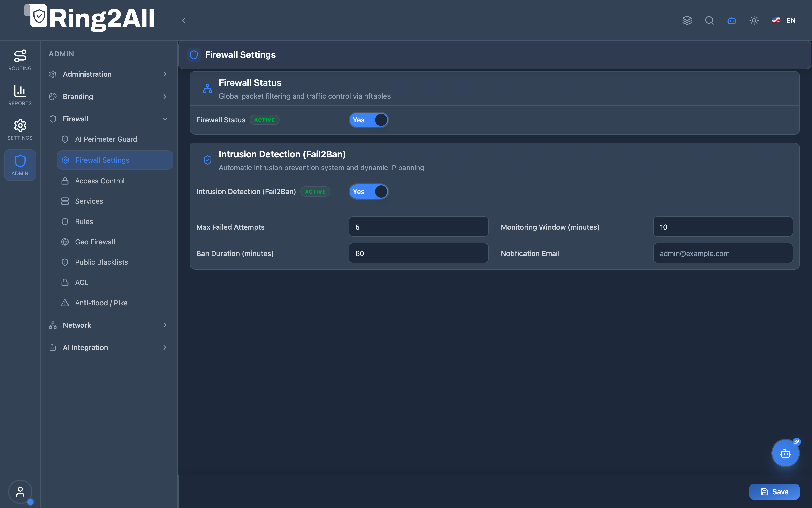
Task: Expand the Network menu
Action: (x=108, y=325)
